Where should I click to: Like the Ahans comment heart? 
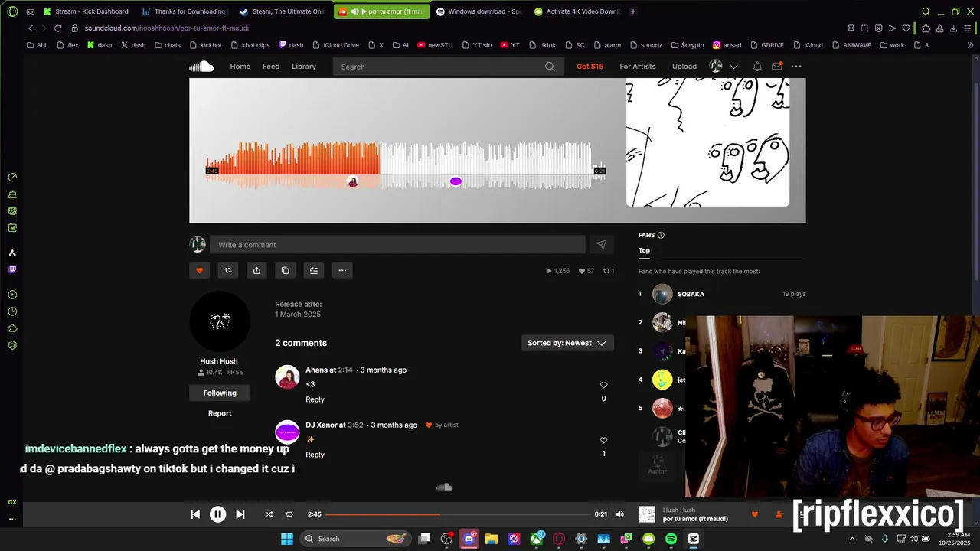click(x=603, y=385)
